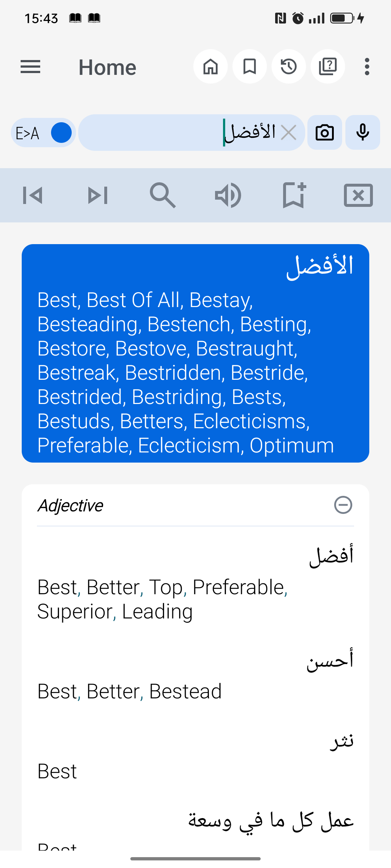Tap the blue circle beside E>A
Viewport: 391px width, 868px height.
click(x=61, y=132)
